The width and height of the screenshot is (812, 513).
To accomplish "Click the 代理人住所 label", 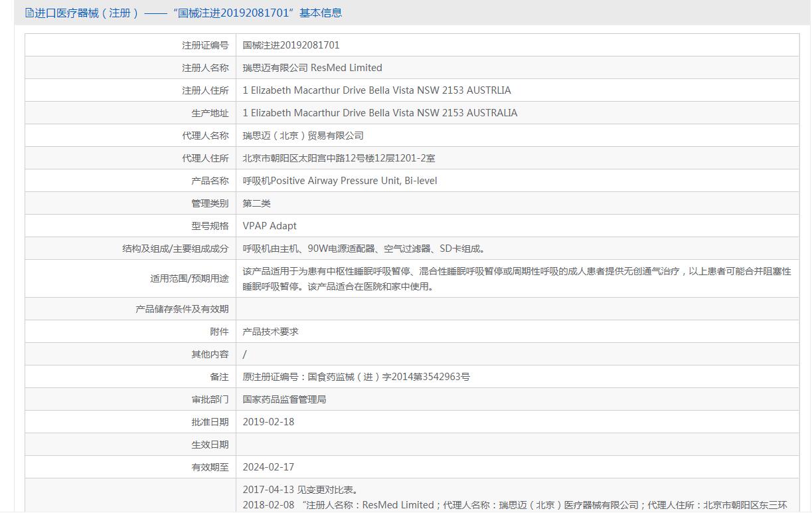I will [x=205, y=158].
